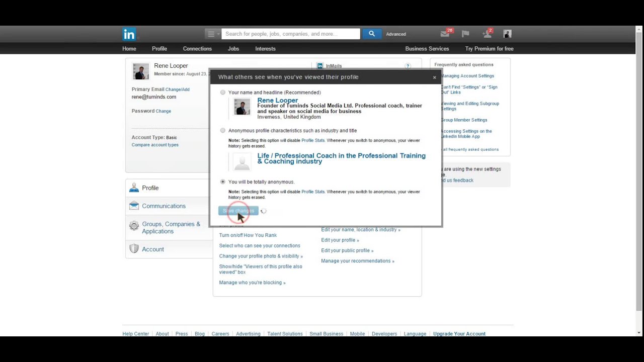The height and width of the screenshot is (362, 644).
Task: Go to Home in navigation bar
Action: [129, 49]
